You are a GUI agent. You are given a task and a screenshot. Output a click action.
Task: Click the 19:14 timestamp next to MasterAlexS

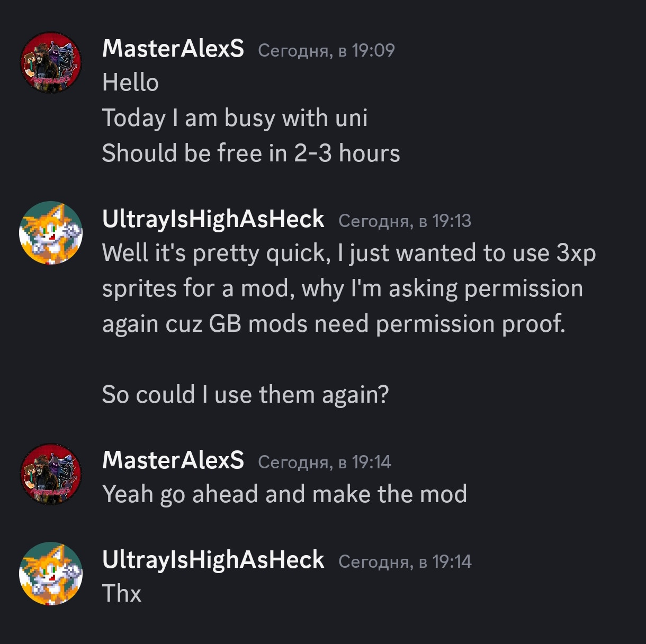click(x=324, y=462)
